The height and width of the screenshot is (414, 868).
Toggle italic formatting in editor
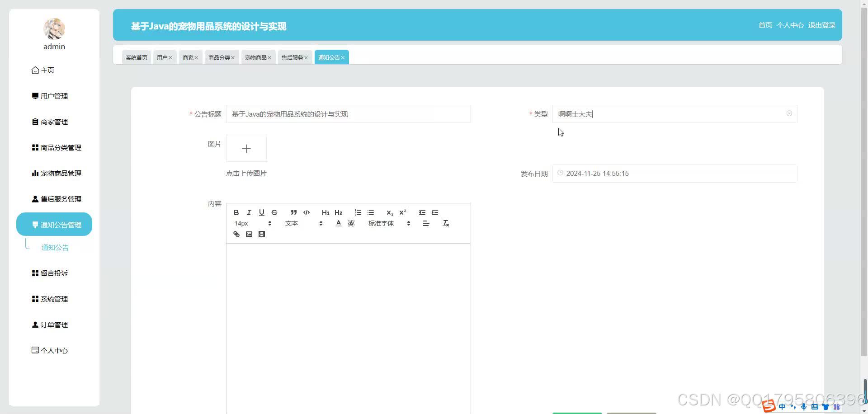click(249, 212)
